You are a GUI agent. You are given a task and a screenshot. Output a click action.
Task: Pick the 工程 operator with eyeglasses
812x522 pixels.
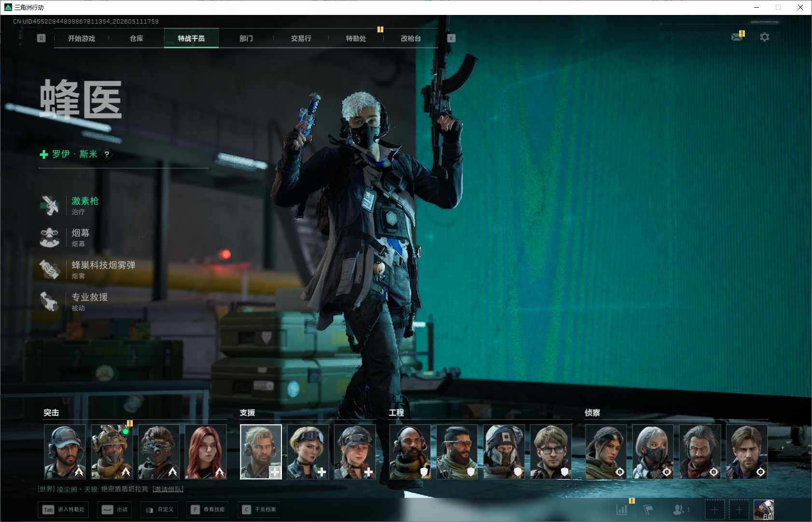tap(551, 452)
